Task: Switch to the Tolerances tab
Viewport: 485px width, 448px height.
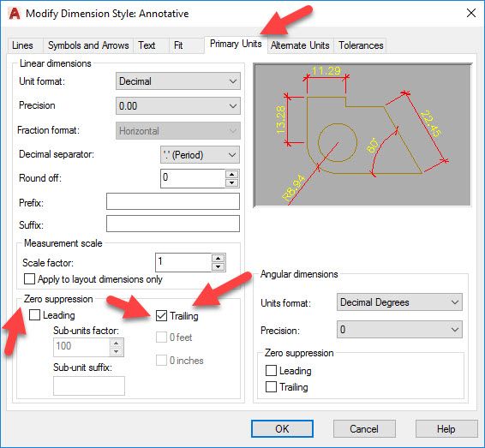Action: tap(361, 45)
